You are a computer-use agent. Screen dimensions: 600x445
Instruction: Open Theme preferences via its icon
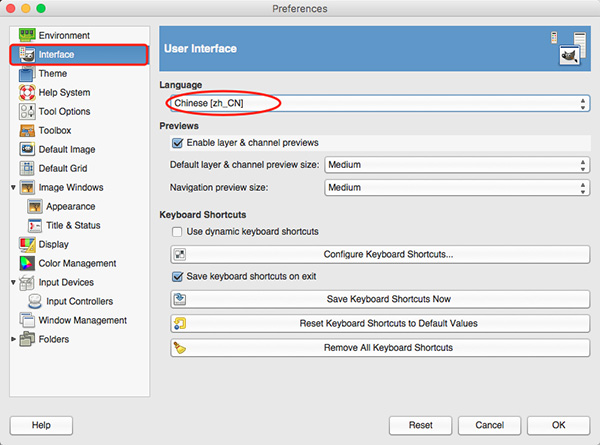[x=26, y=73]
